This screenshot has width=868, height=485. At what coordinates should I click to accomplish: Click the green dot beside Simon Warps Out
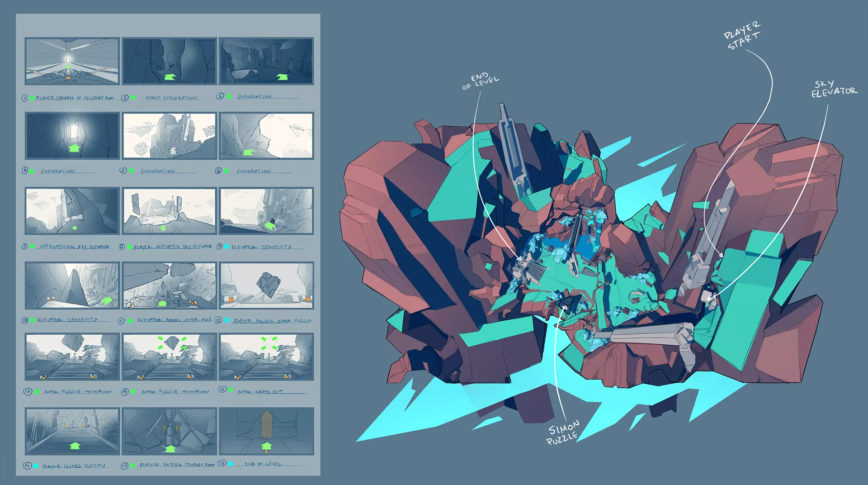pos(231,390)
